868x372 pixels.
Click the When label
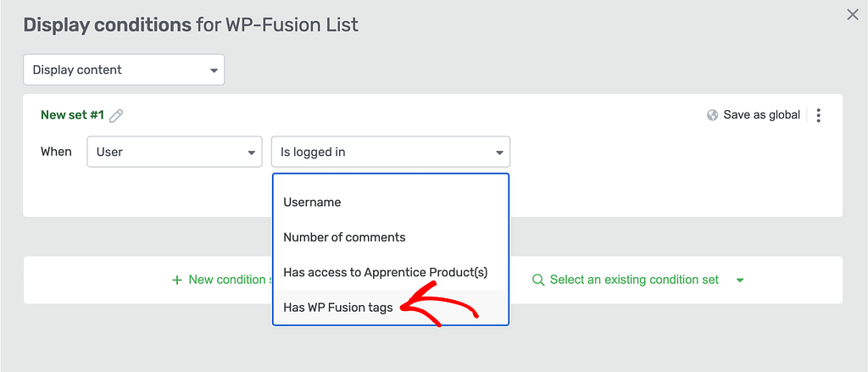click(x=57, y=152)
